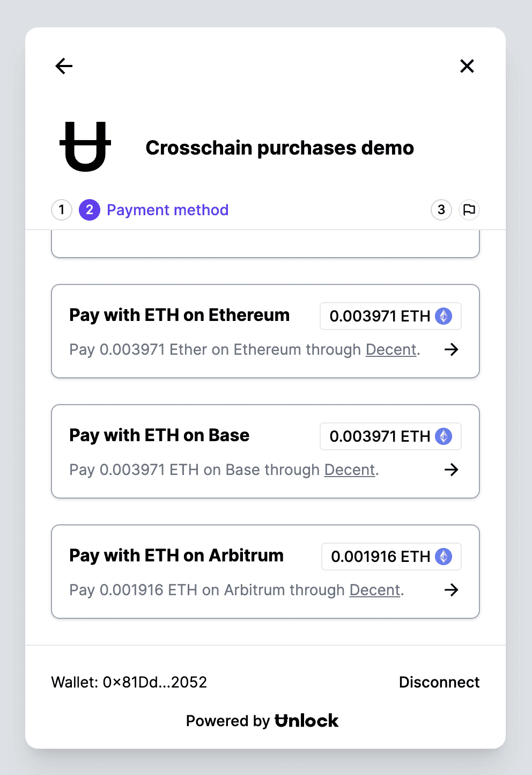Click arrow on the Arbitrum payment card

452,590
